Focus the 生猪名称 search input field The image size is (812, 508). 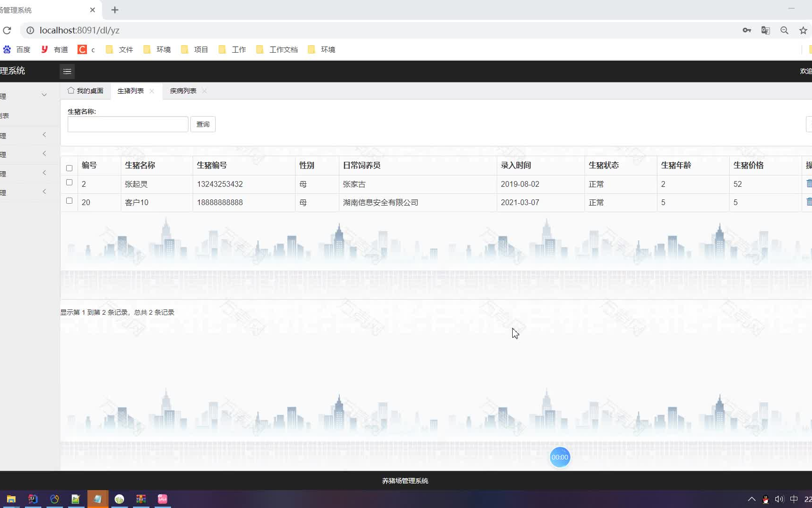128,124
